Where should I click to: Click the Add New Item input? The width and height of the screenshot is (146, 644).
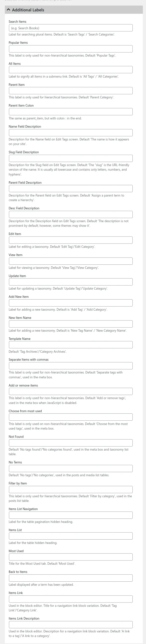[71, 303]
